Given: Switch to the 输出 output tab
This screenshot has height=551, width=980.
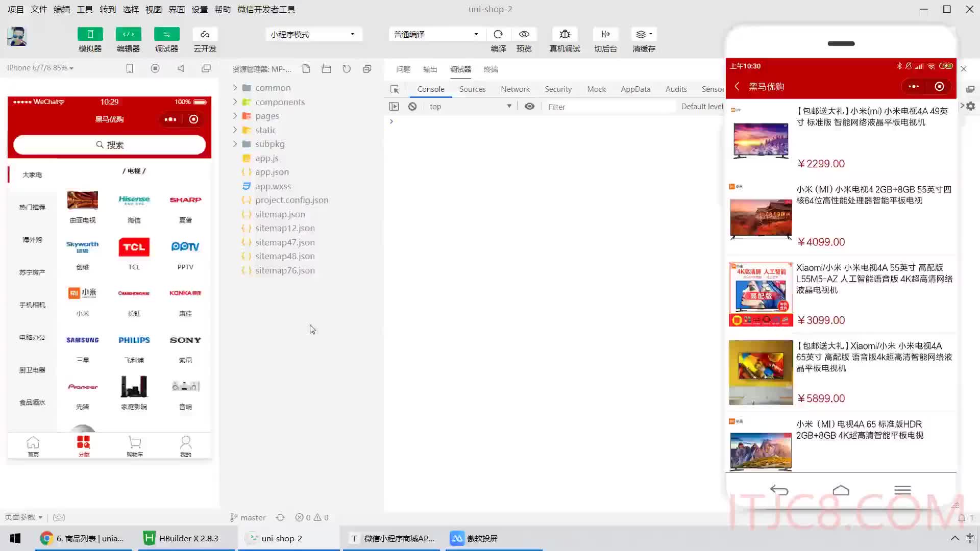Looking at the screenshot, I should point(430,69).
